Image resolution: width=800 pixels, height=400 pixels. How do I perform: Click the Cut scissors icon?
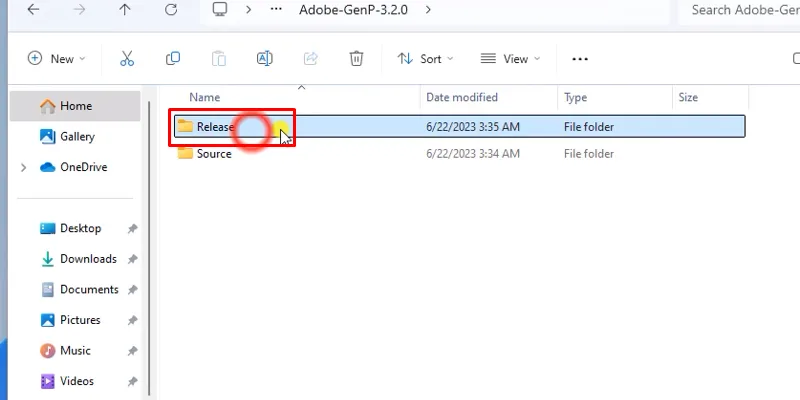127,59
